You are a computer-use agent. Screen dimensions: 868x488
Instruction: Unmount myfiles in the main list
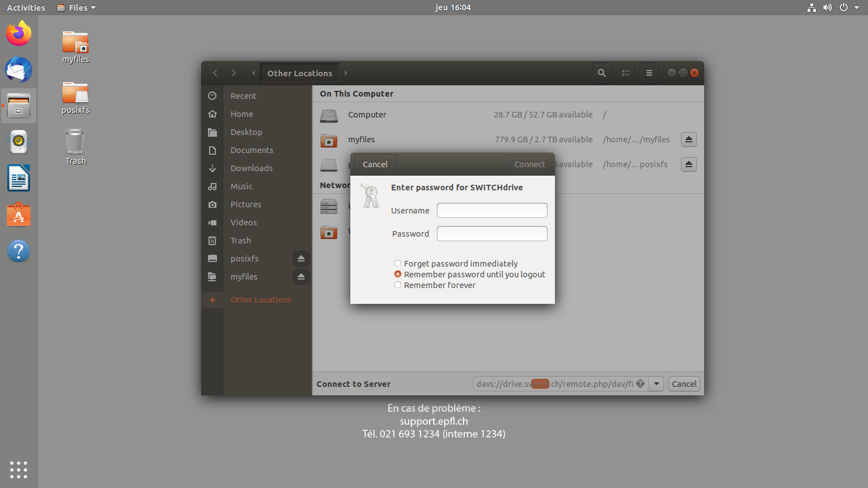tap(689, 140)
